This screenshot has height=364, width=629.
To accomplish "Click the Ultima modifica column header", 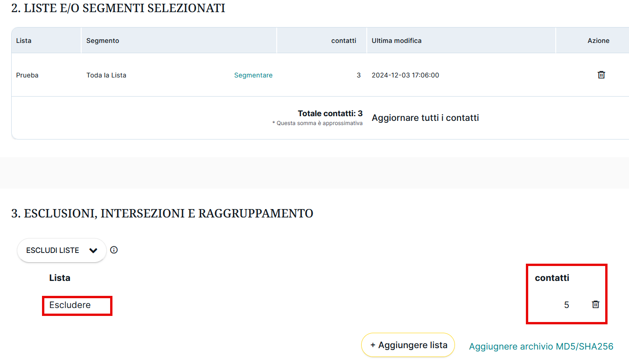I will [396, 41].
